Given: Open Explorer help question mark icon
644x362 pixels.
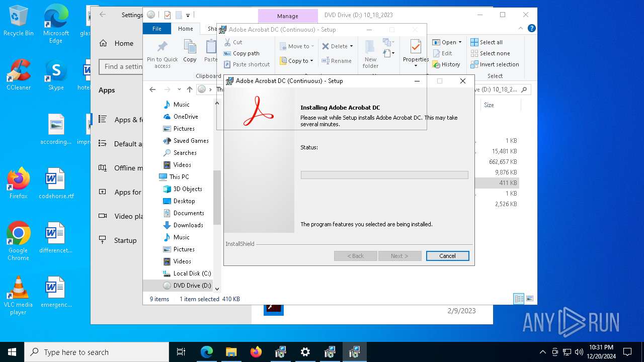Looking at the screenshot, I should point(531,29).
